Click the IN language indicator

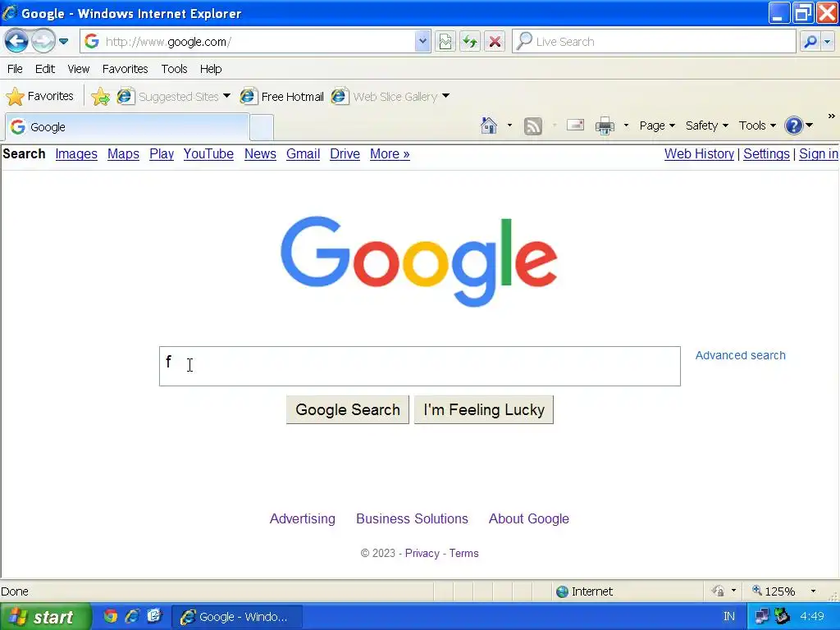pos(729,617)
